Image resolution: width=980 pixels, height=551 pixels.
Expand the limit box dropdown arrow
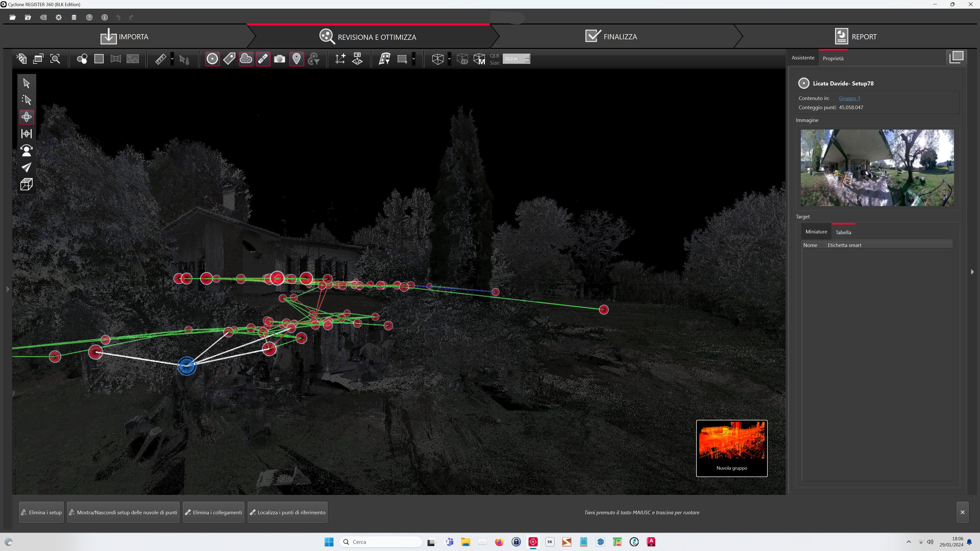[449, 59]
